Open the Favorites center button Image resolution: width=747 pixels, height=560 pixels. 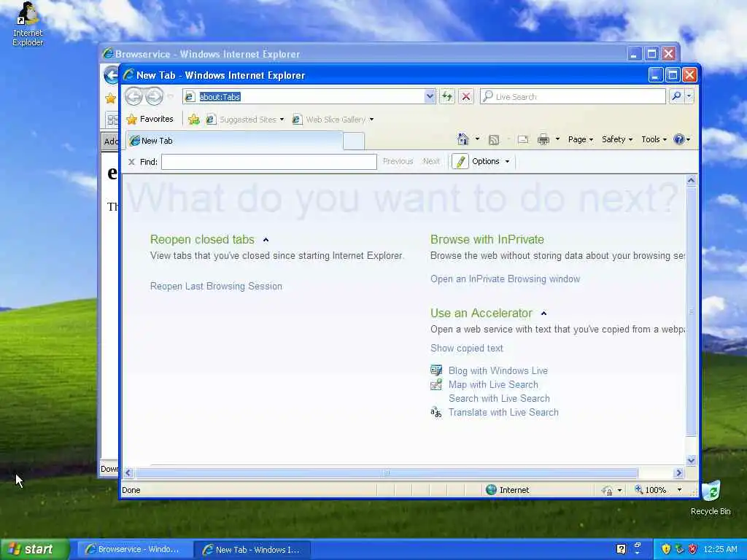[150, 119]
